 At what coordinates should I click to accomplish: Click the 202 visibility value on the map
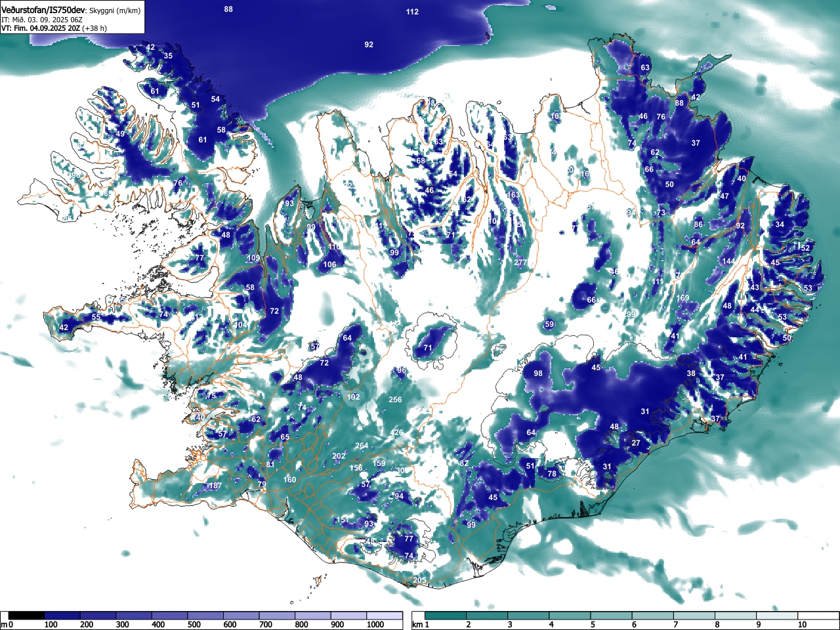[339, 456]
